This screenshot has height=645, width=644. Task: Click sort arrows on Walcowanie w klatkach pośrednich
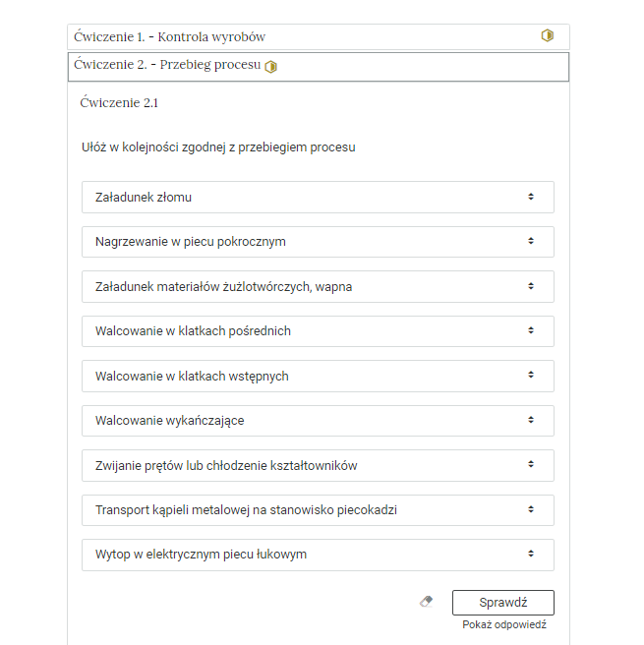click(530, 330)
